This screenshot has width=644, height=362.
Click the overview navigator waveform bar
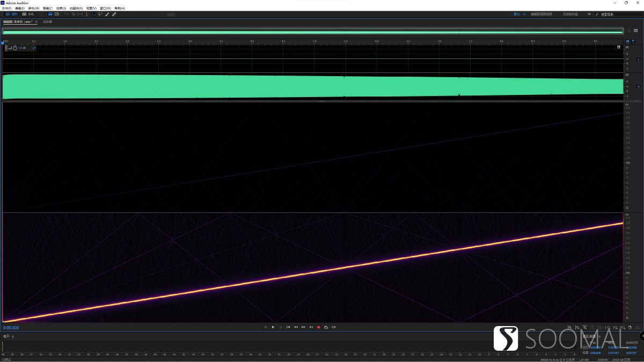[x=313, y=31]
